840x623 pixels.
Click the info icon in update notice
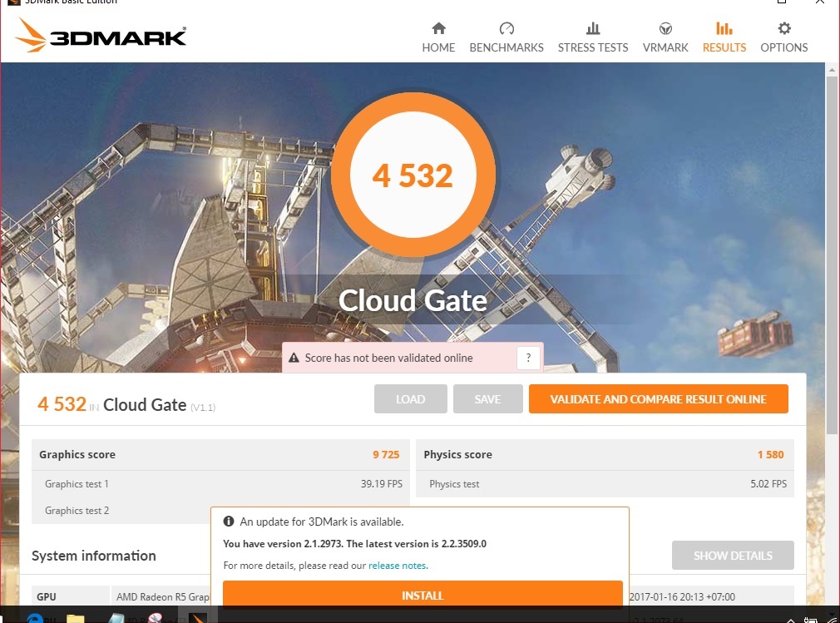point(228,522)
